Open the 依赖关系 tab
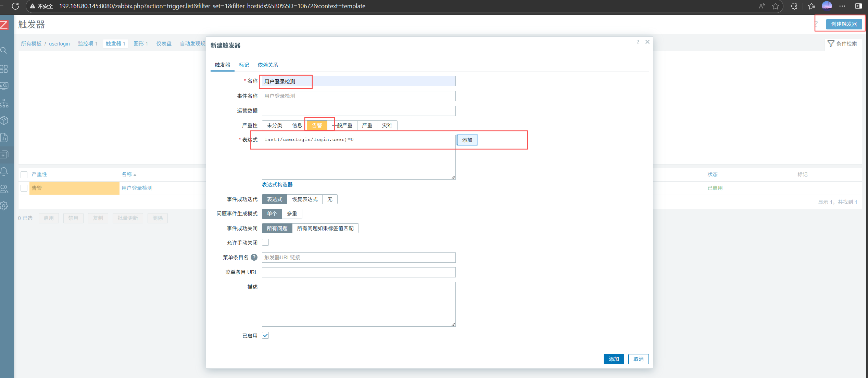Image resolution: width=868 pixels, height=378 pixels. 268,65
